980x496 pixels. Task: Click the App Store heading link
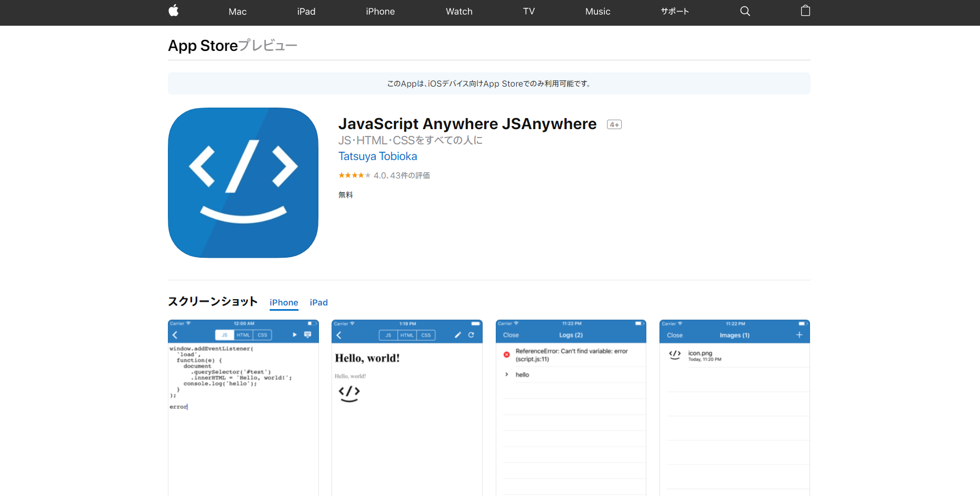pyautogui.click(x=203, y=46)
